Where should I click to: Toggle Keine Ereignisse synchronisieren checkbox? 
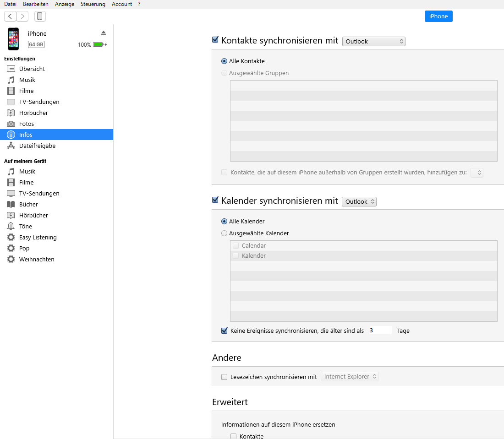[x=225, y=331]
